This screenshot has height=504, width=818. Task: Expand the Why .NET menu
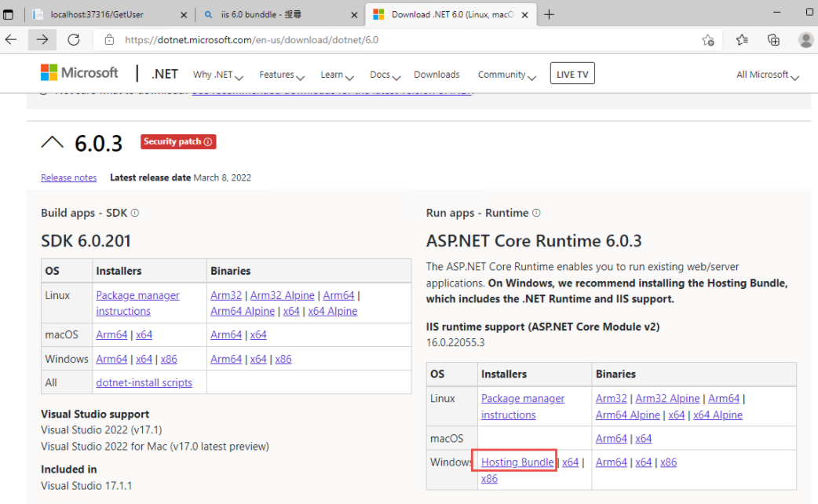[x=218, y=75]
